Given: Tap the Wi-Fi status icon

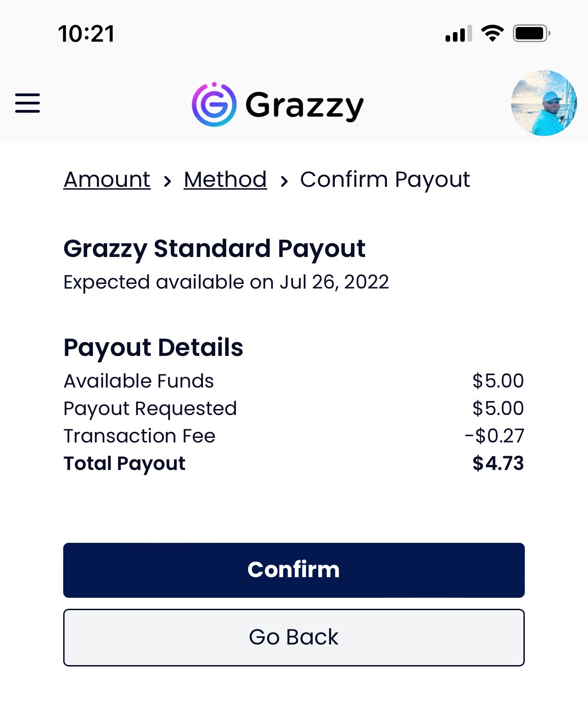Looking at the screenshot, I should coord(492,33).
